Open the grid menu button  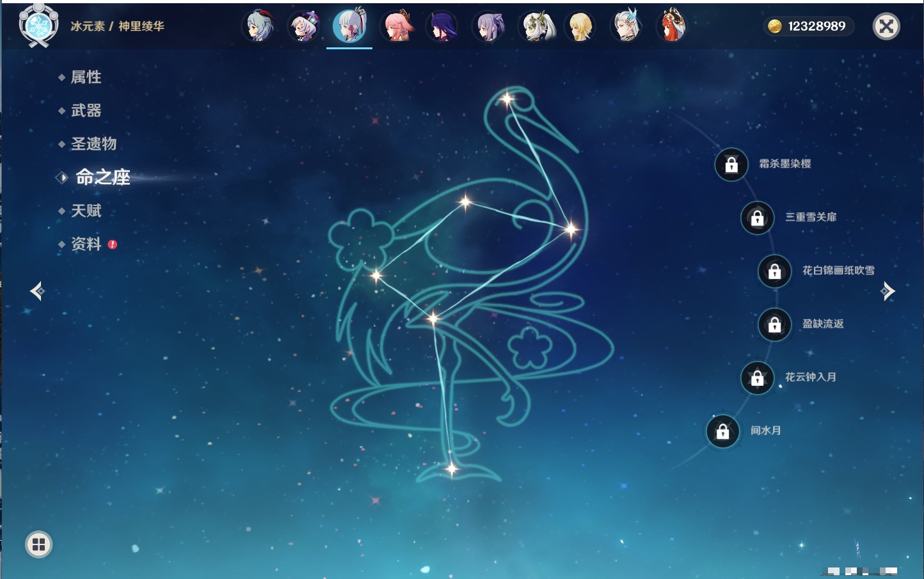click(38, 544)
